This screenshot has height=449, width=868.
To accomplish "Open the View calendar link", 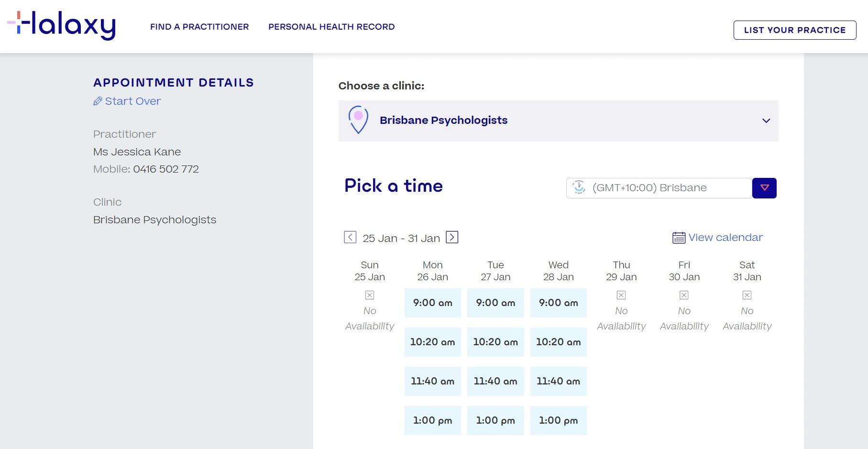I will click(725, 237).
